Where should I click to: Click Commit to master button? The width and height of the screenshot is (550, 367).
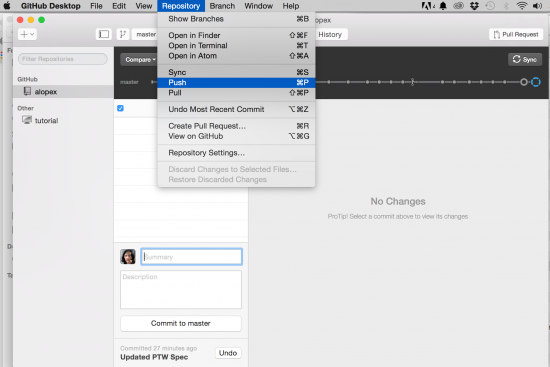point(181,323)
